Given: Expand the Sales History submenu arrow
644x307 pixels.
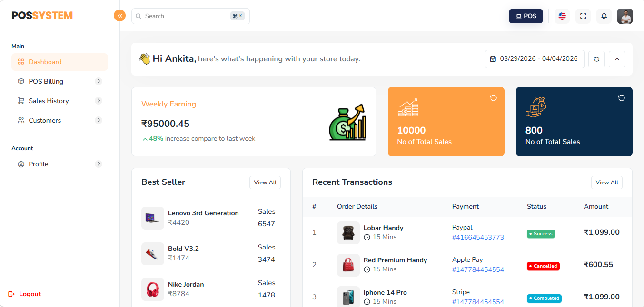Looking at the screenshot, I should pos(99,101).
